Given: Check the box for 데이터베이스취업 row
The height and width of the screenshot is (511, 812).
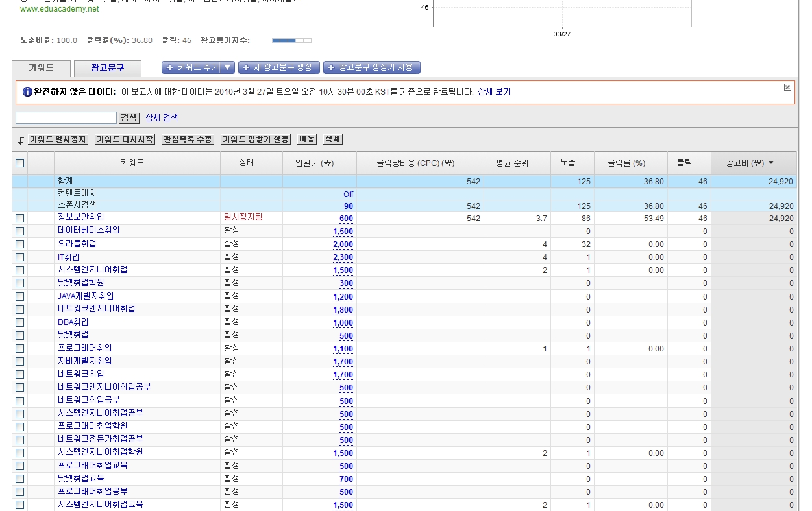Looking at the screenshot, I should 19,232.
